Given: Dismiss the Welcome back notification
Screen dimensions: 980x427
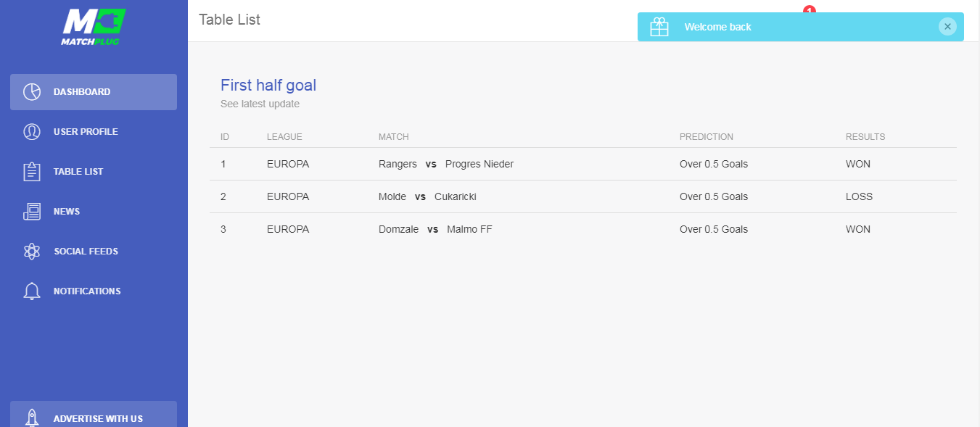Looking at the screenshot, I should pyautogui.click(x=947, y=27).
